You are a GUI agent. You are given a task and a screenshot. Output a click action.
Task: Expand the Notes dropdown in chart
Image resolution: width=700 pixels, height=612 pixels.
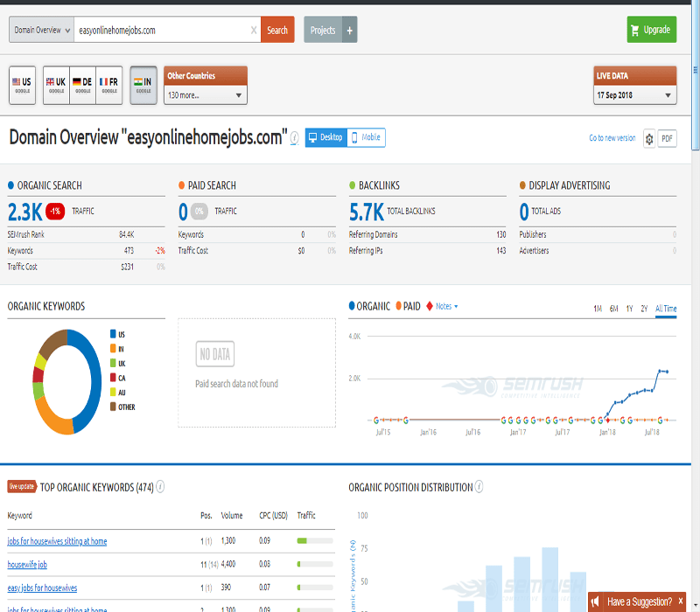pos(446,307)
